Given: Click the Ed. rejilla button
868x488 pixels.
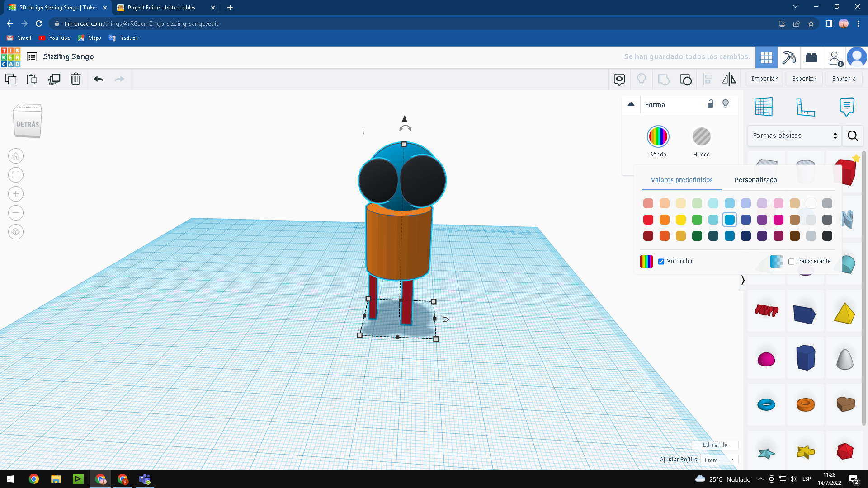Looking at the screenshot, I should tap(715, 445).
